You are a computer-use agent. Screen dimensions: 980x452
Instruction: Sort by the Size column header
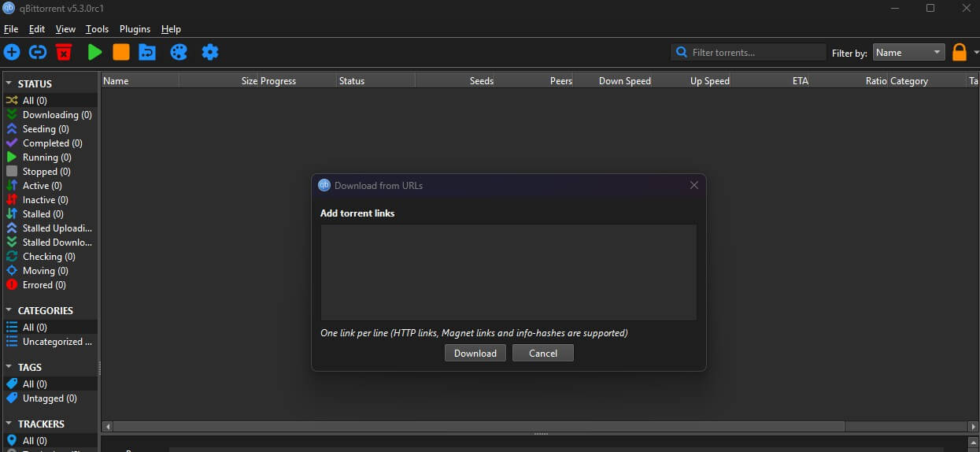[x=220, y=80]
